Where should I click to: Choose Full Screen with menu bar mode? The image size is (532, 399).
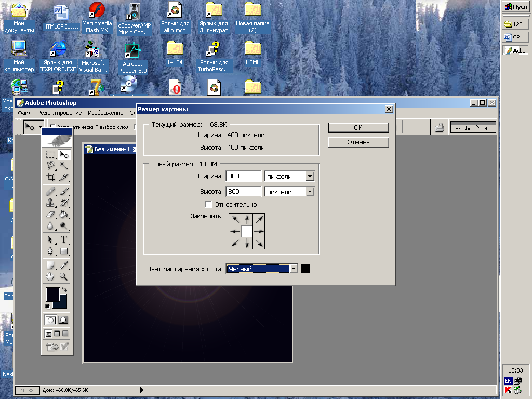[x=57, y=334]
